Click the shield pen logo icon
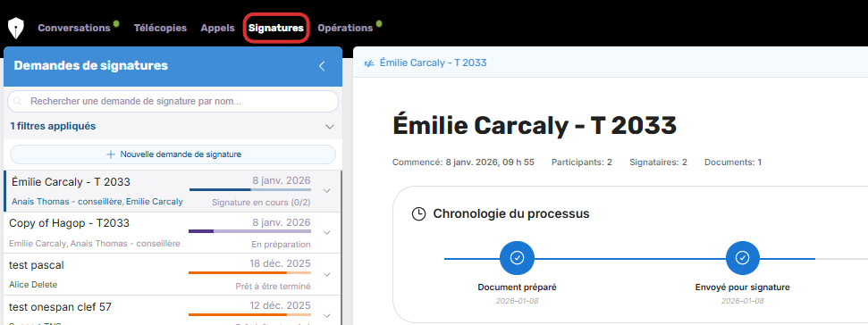Screen dimensions: 868x325 pyautogui.click(x=16, y=29)
